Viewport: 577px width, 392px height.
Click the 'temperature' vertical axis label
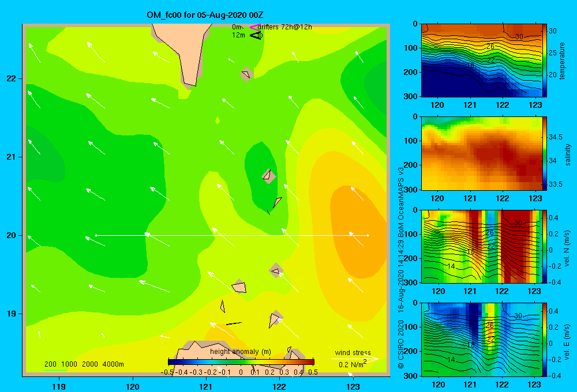tap(562, 61)
